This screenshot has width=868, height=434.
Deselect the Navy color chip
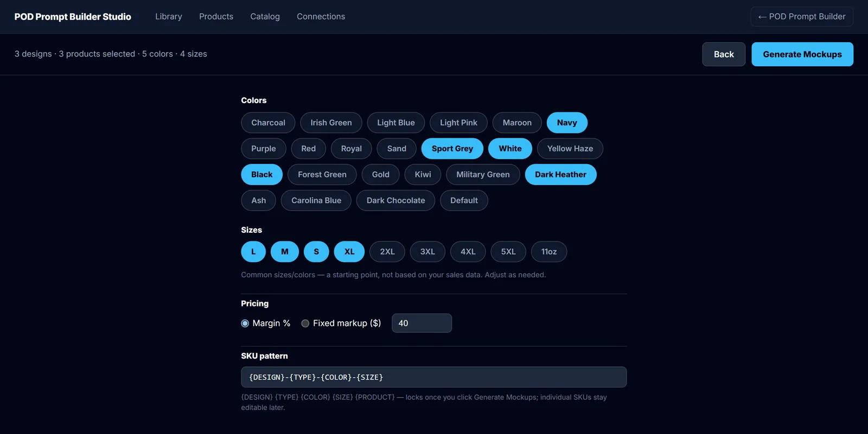click(567, 123)
